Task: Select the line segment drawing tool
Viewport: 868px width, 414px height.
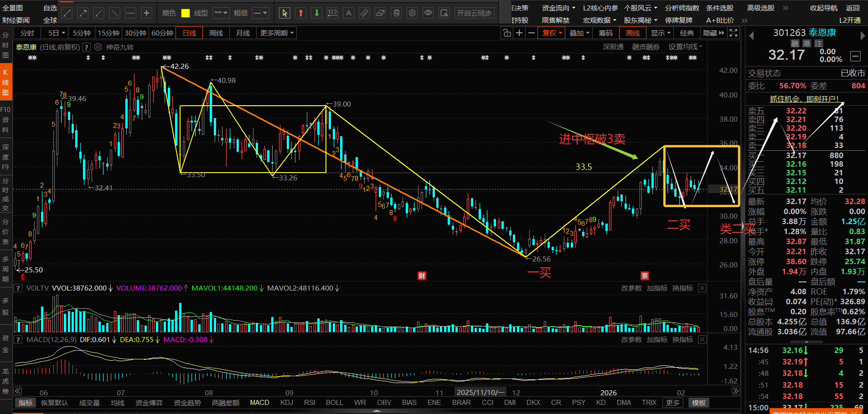Action: [x=67, y=13]
